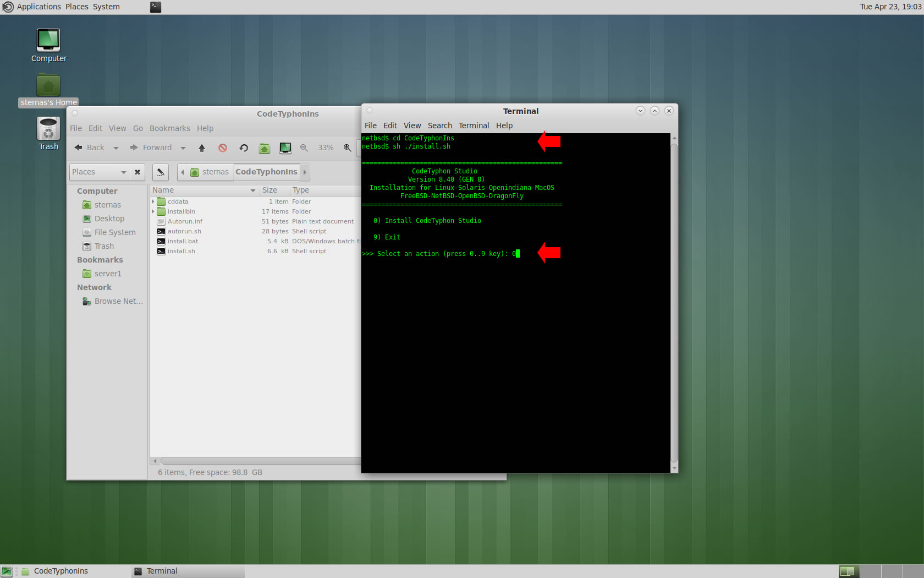Open the Places side pane dropdown
The image size is (924, 578).
coord(100,172)
